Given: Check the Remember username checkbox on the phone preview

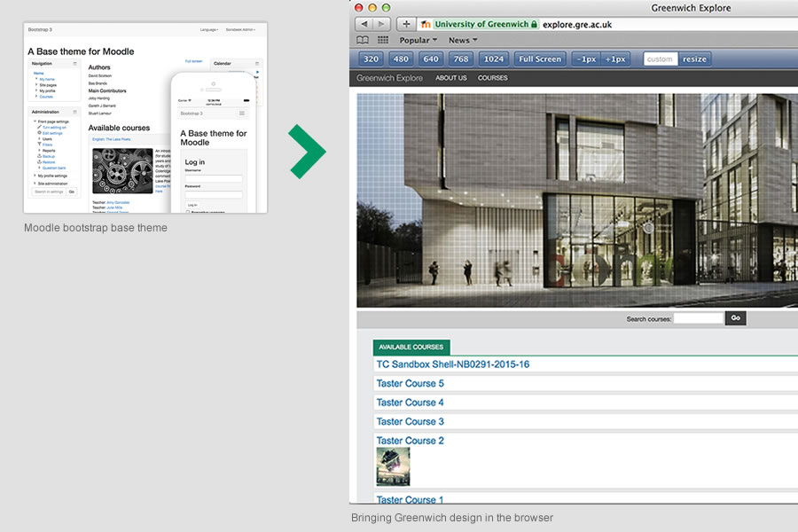Looking at the screenshot, I should (188, 211).
